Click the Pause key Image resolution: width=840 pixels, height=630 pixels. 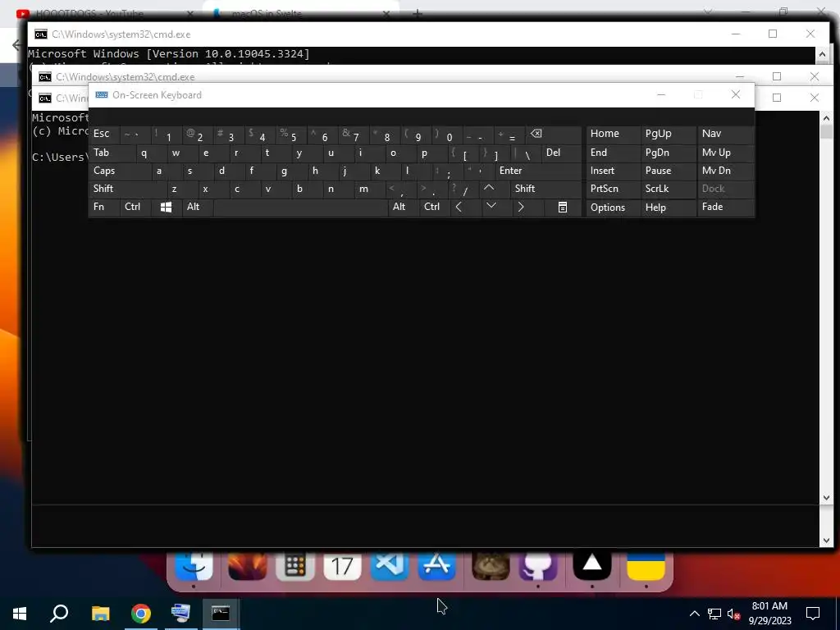pos(668,171)
